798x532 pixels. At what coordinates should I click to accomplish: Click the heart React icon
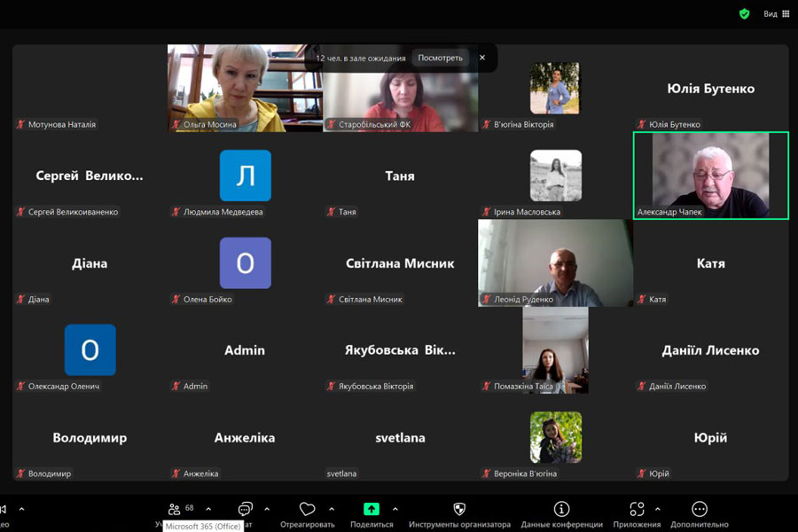308,509
